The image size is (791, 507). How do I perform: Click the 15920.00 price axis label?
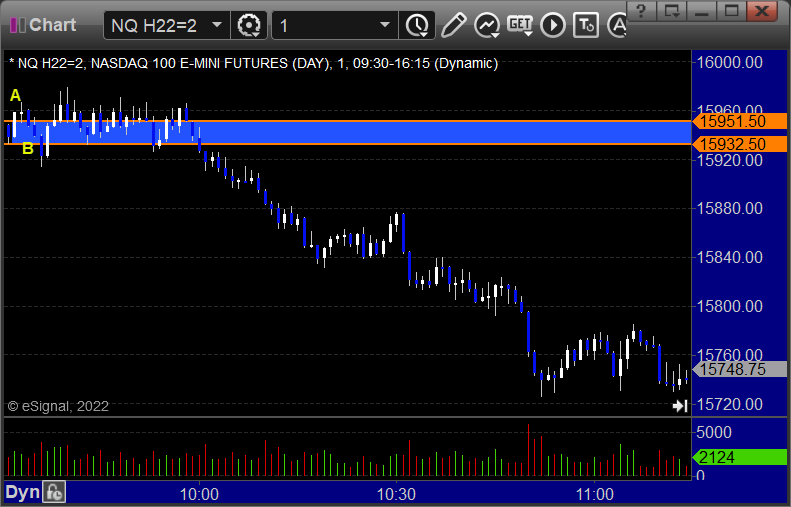729,160
